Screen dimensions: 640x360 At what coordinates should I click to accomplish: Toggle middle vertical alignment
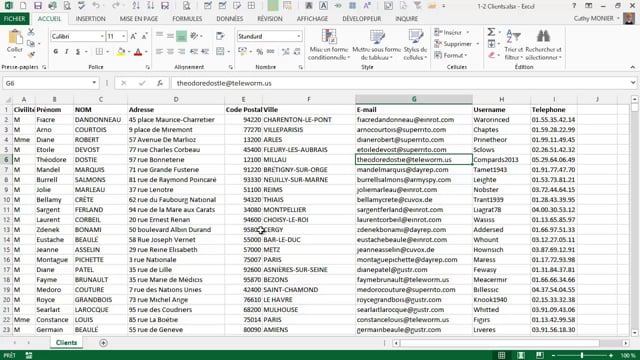tap(170, 36)
